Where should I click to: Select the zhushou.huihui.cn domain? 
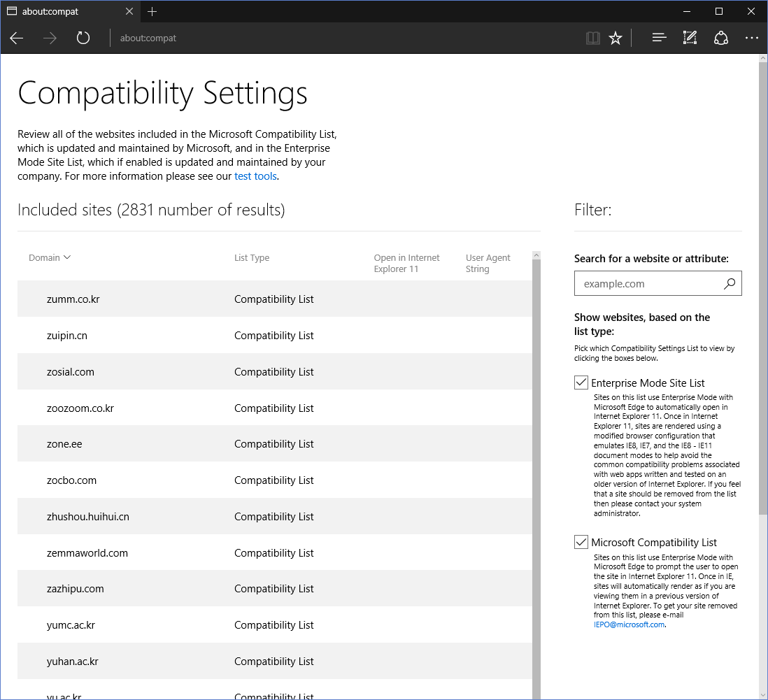(88, 516)
